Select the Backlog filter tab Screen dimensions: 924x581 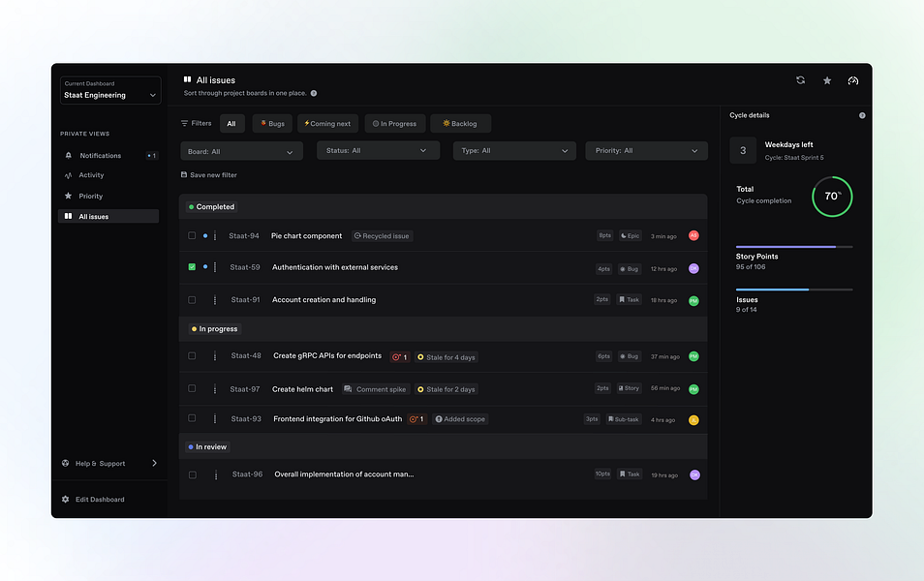(x=460, y=124)
